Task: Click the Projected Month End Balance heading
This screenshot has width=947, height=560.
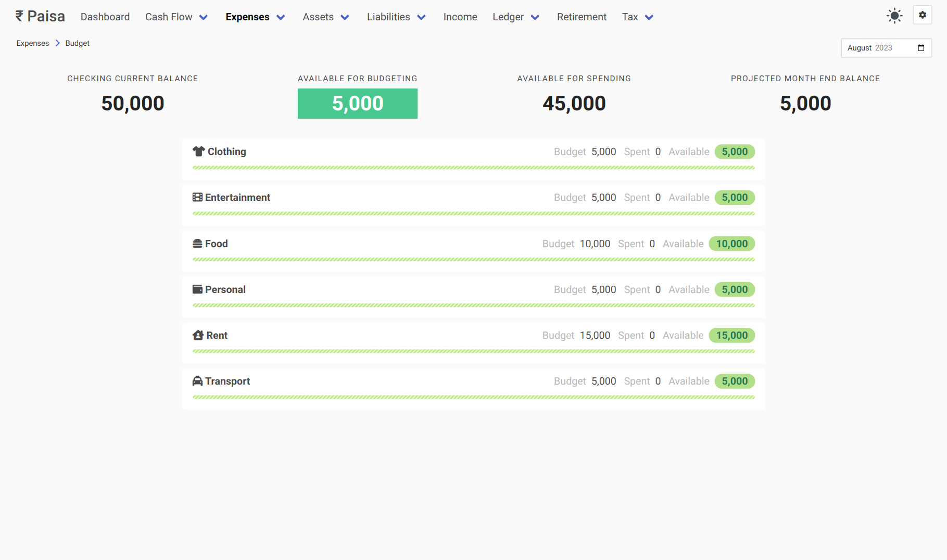Action: tap(805, 79)
